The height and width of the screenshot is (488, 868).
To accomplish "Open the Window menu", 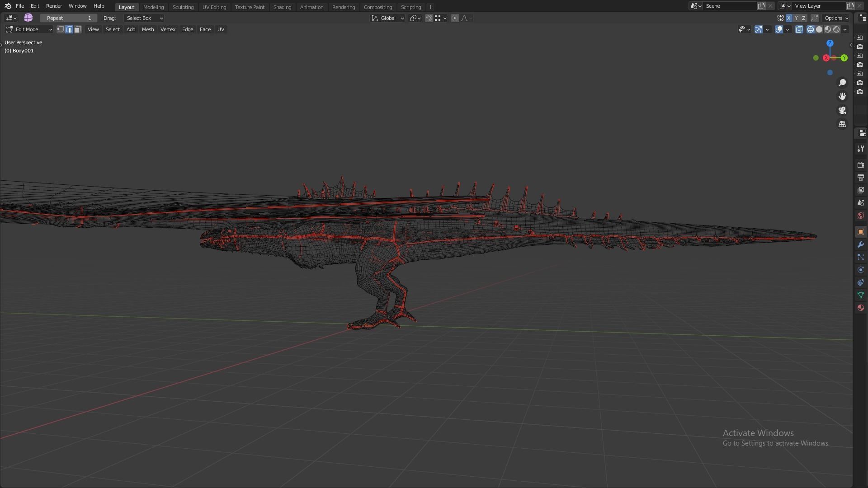I will pyautogui.click(x=77, y=6).
